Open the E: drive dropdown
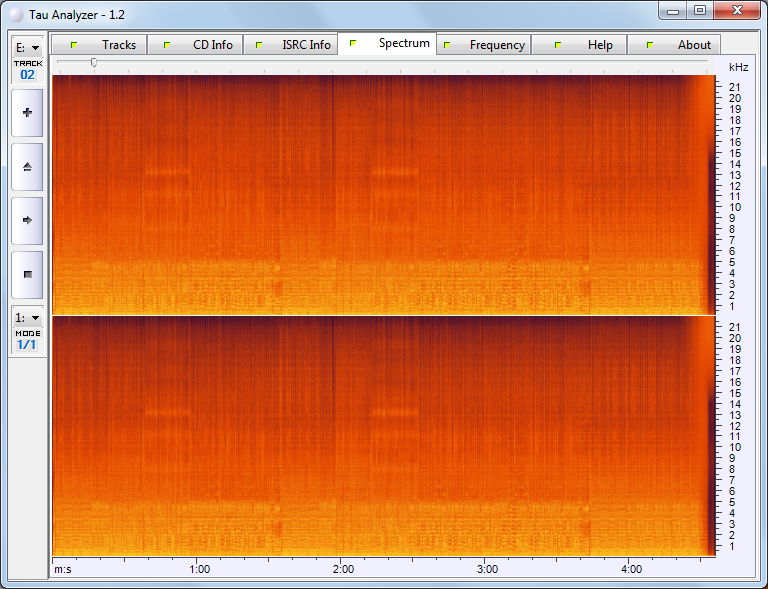768x589 pixels. [27, 47]
